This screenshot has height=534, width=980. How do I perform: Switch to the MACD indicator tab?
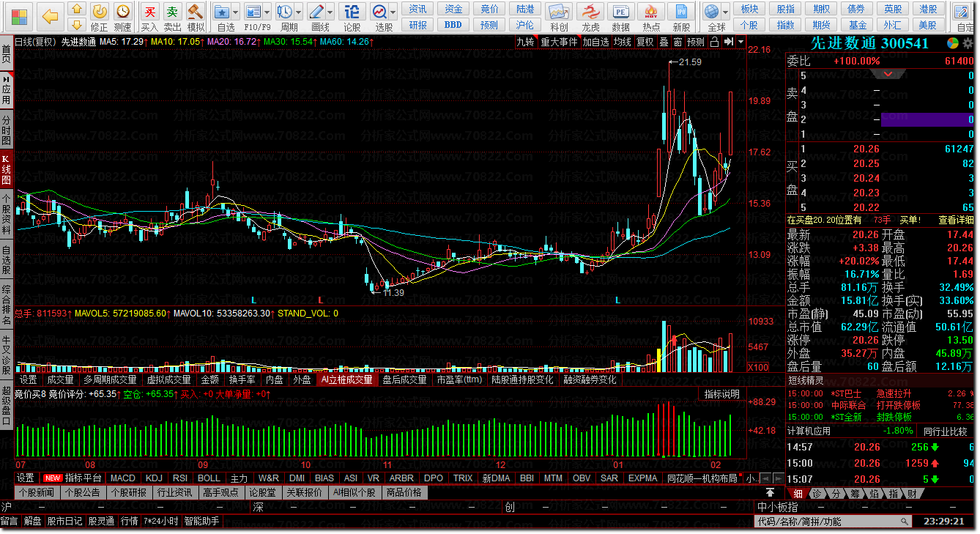point(122,478)
